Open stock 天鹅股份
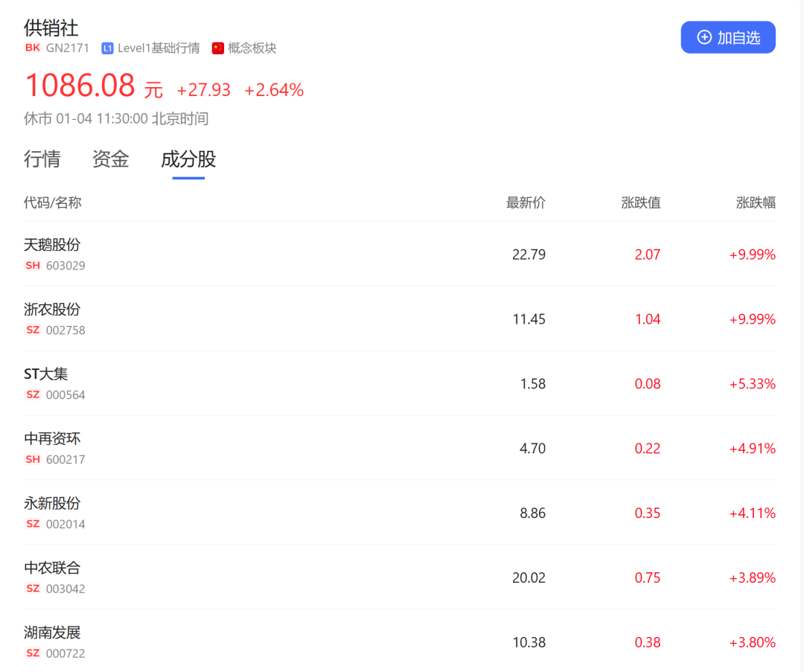Image resolution: width=804 pixels, height=672 pixels. point(52,245)
